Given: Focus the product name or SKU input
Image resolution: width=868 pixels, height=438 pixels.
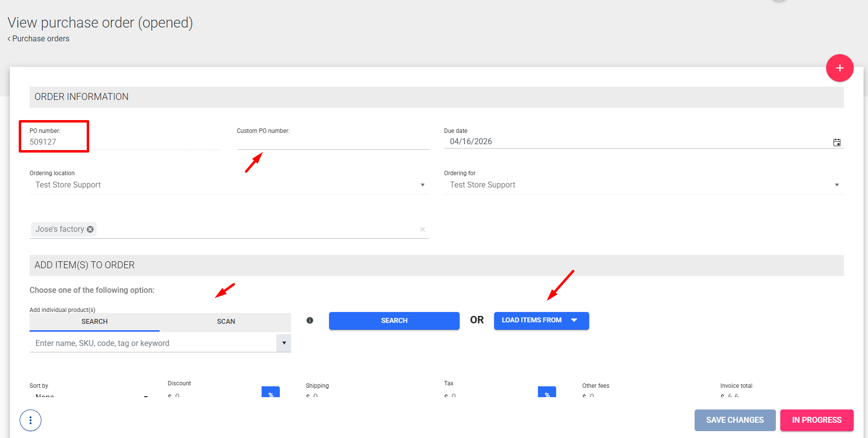Looking at the screenshot, I should point(153,343).
